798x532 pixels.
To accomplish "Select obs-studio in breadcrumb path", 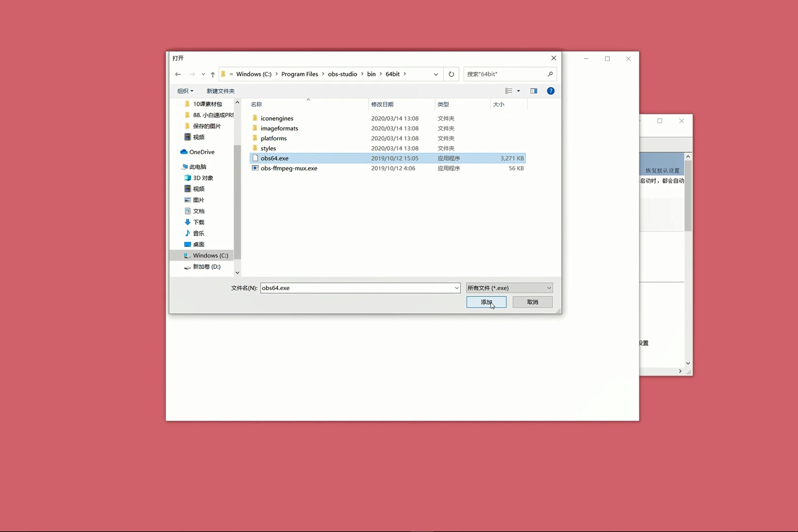I will [342, 74].
